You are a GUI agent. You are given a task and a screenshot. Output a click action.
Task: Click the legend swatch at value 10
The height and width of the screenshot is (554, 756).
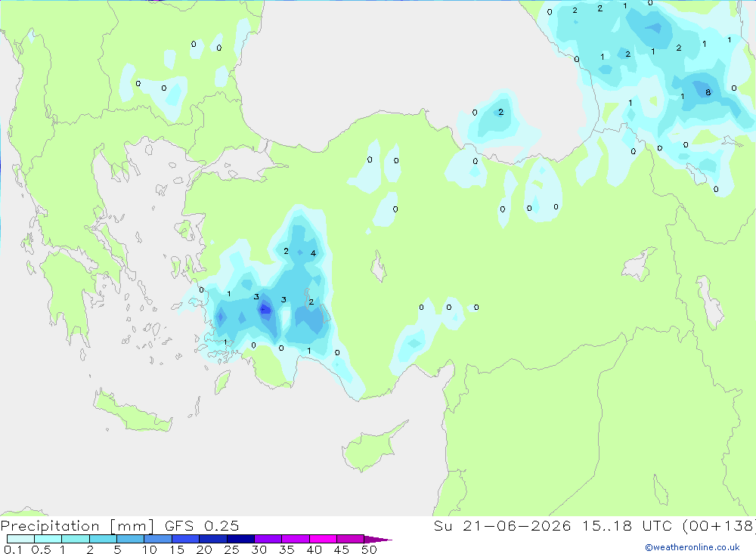pyautogui.click(x=158, y=539)
